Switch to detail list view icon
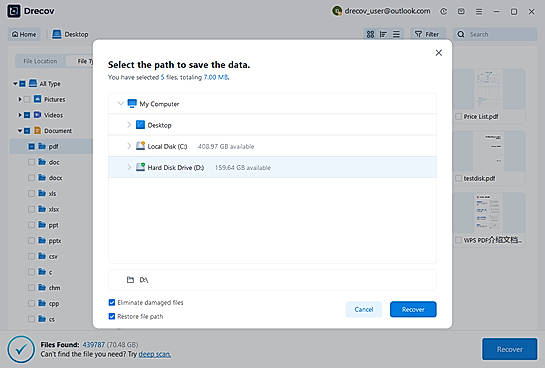Image resolution: width=545 pixels, height=368 pixels. click(x=383, y=34)
